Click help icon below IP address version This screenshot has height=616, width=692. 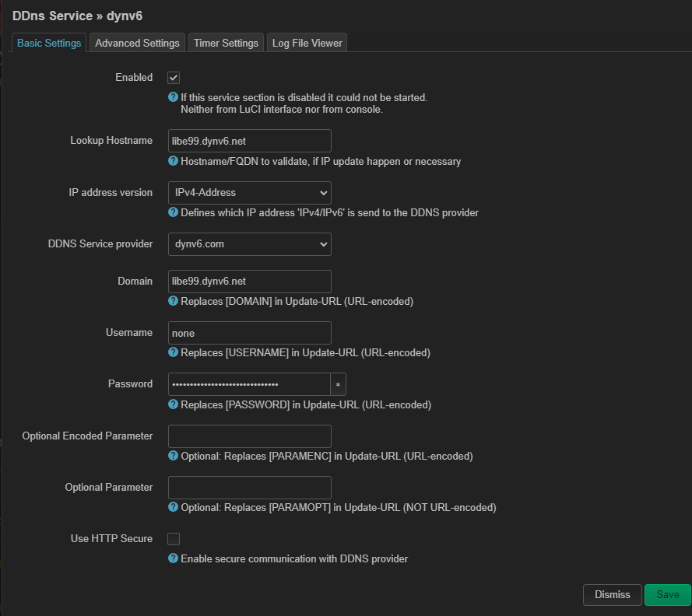[x=173, y=212]
